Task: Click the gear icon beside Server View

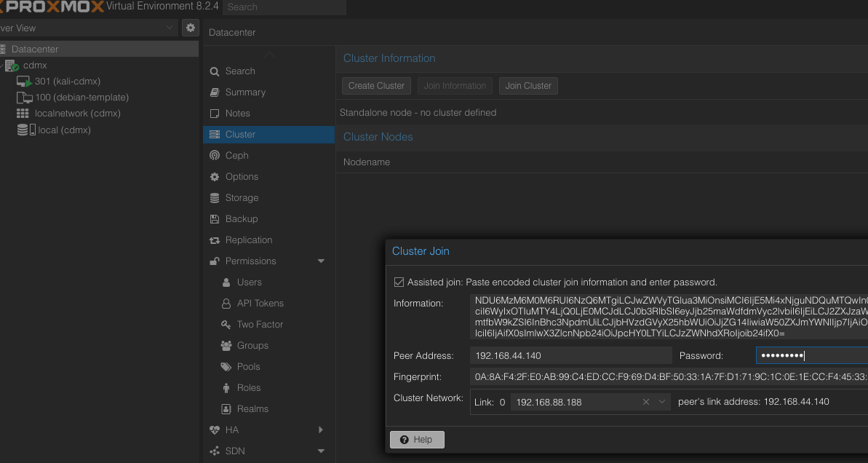Action: [191, 28]
